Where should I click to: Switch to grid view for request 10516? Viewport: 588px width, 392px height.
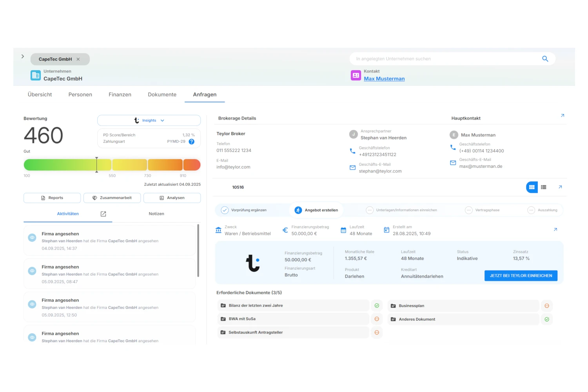coord(532,187)
